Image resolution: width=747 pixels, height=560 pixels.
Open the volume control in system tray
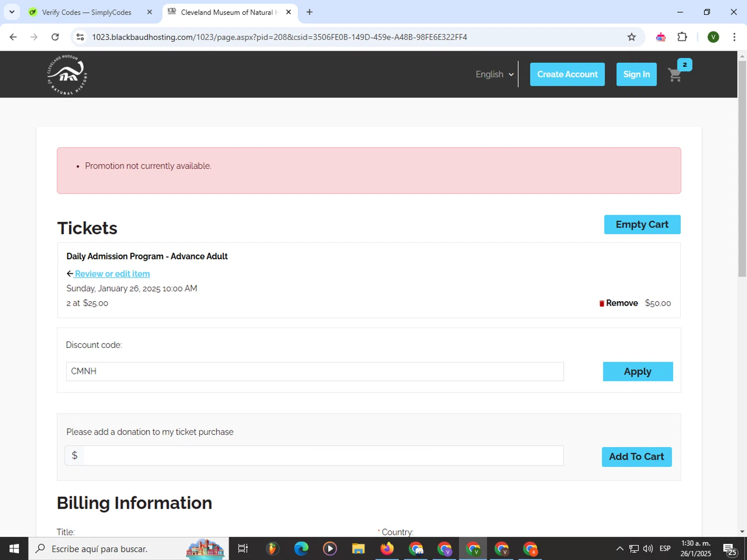648,549
